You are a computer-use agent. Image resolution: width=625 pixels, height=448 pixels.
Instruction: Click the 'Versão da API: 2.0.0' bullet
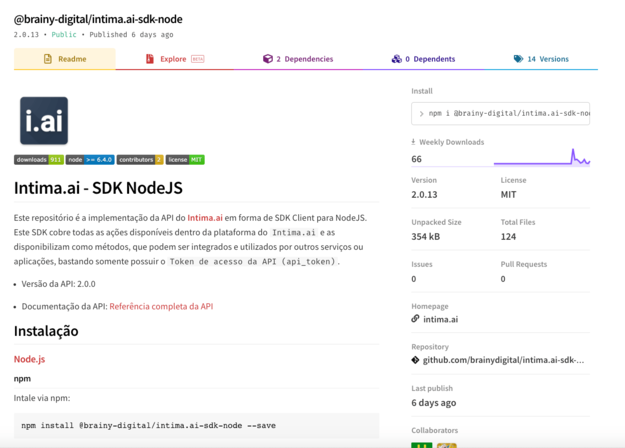[x=58, y=284]
